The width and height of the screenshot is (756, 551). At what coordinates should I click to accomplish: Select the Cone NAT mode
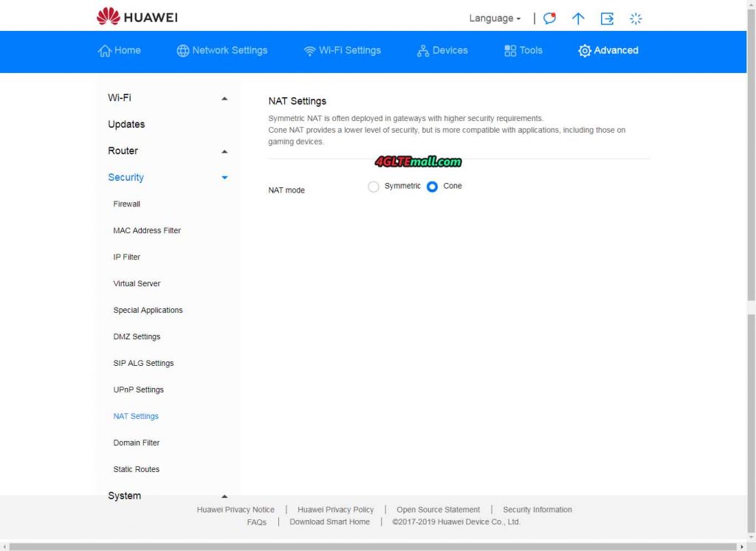431,187
